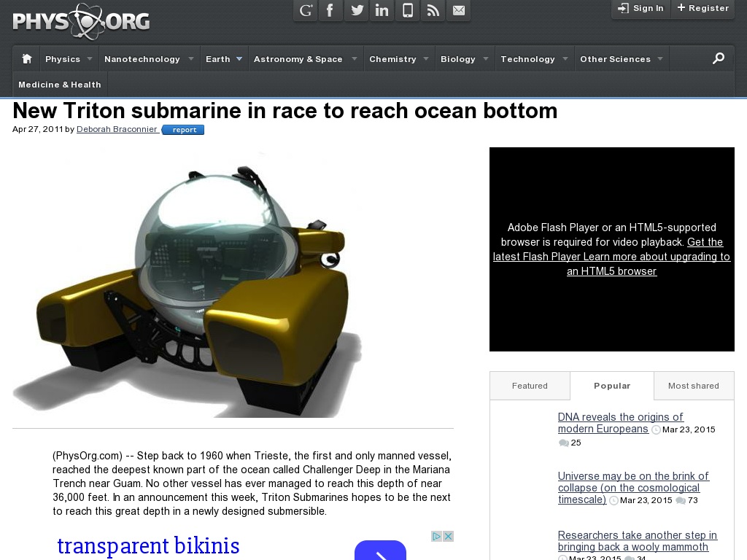Image resolution: width=747 pixels, height=560 pixels.
Task: Subscribe with the RSS feed icon
Action: click(433, 10)
